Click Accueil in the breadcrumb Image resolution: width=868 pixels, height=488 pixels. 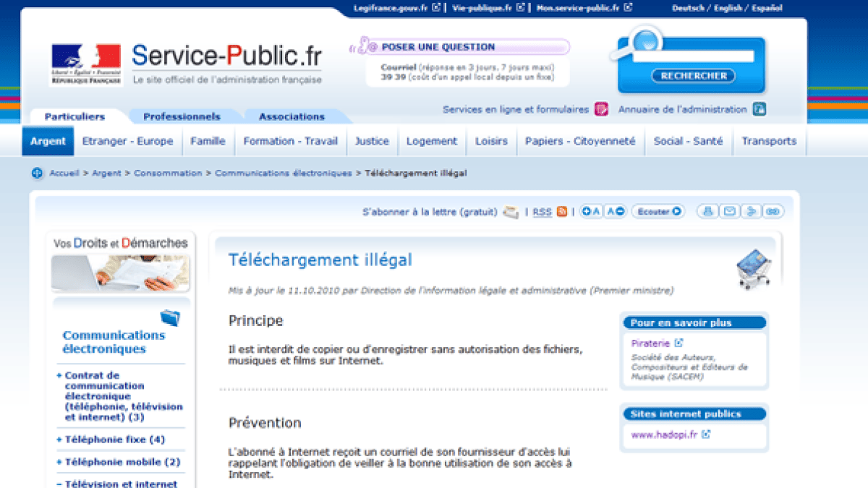point(64,174)
